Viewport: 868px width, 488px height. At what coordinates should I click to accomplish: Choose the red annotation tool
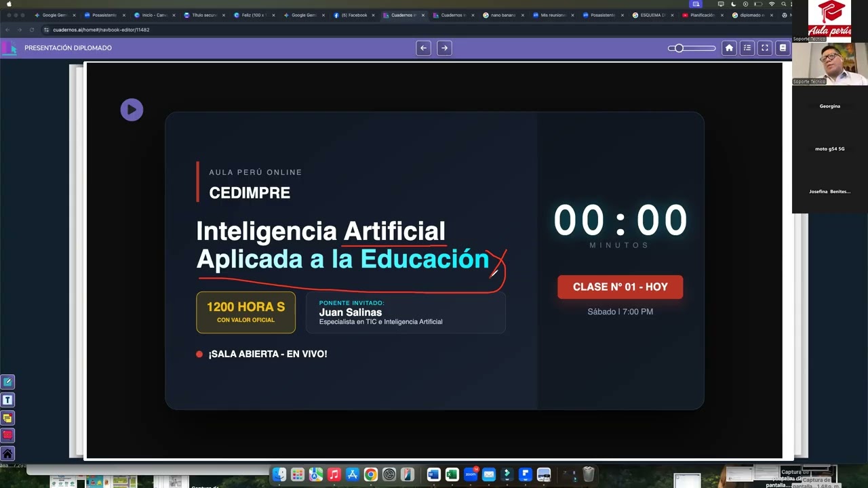pyautogui.click(x=7, y=436)
